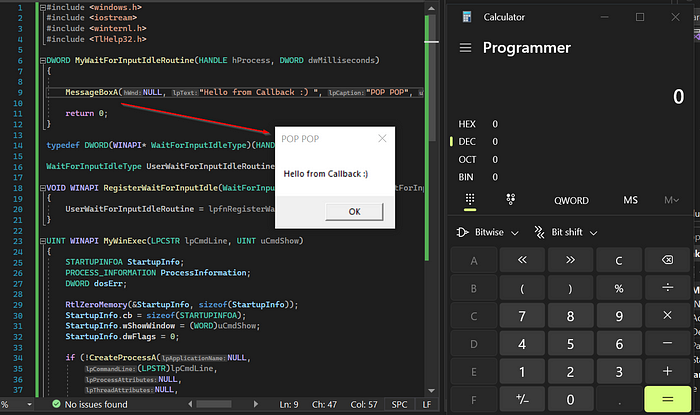Click the Ln: 9 status bar entry
700x415 pixels.
pos(288,404)
